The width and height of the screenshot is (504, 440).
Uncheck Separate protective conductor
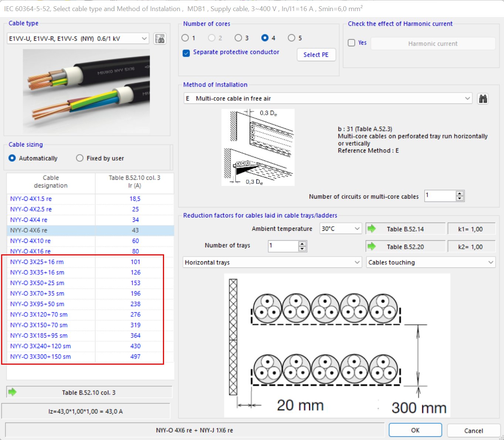click(x=186, y=53)
